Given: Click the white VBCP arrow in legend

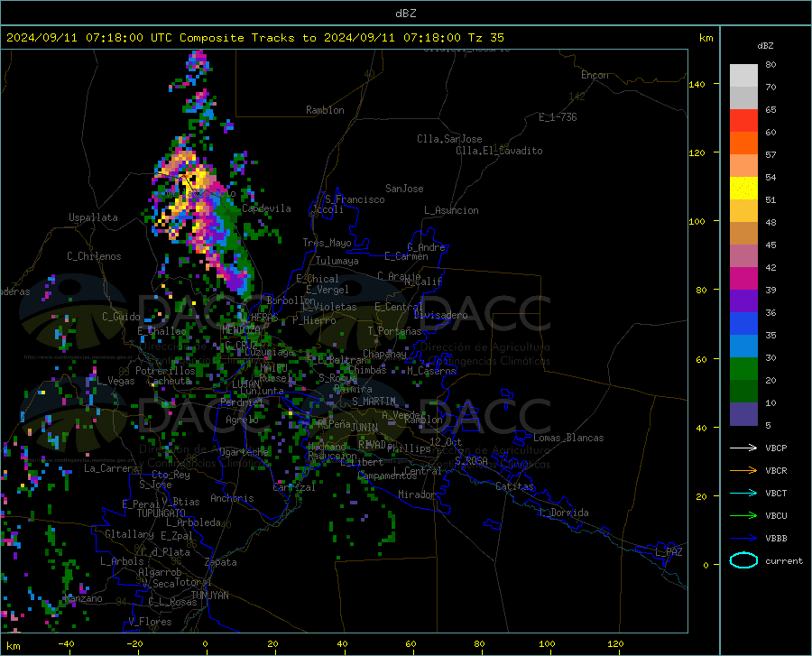Looking at the screenshot, I should pos(743,448).
